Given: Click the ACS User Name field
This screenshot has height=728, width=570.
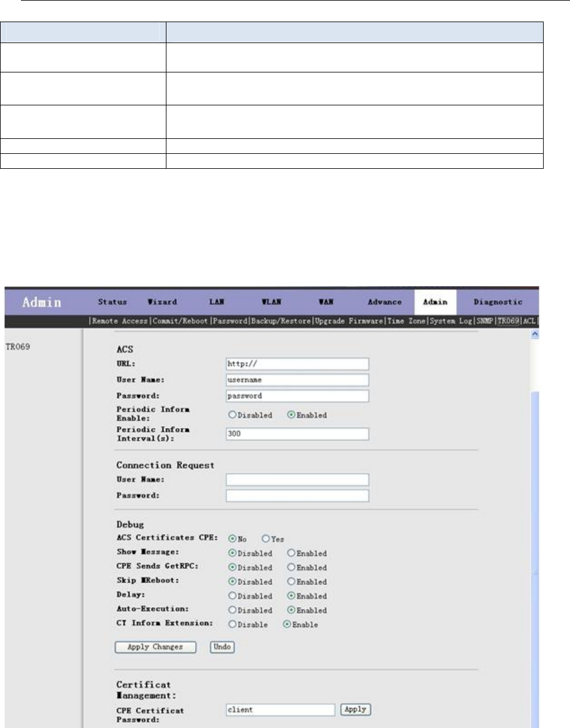Looking at the screenshot, I should [x=297, y=380].
